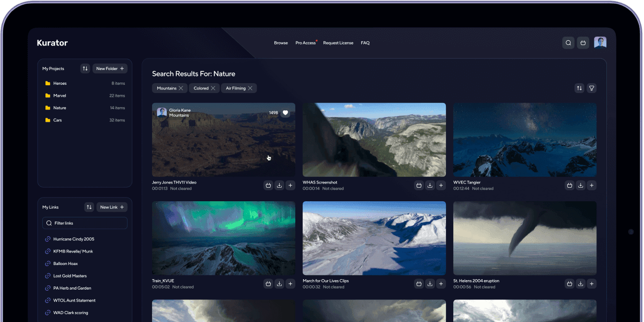Screen dimensions: 644x322
Task: Open Jerry Jones THV11 canyon thumbnail
Action: [224, 140]
